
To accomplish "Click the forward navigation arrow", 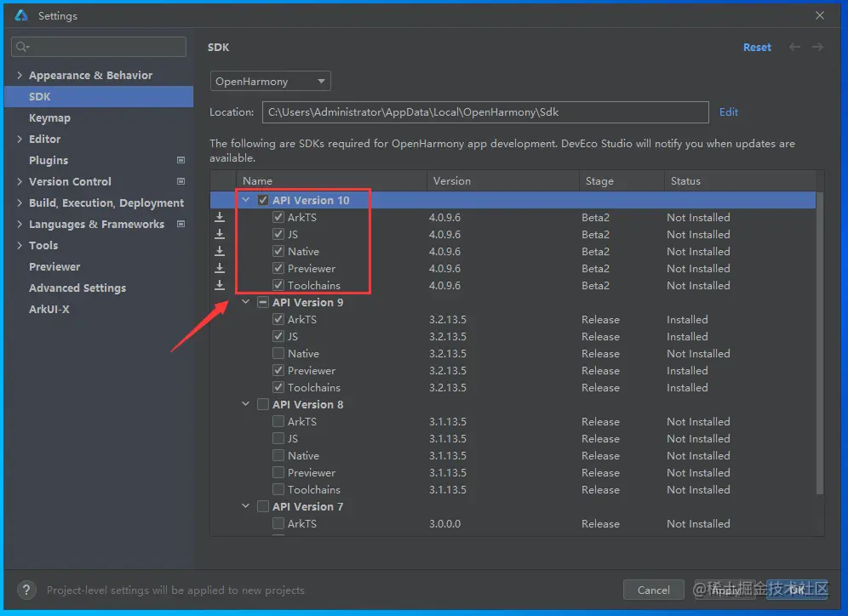I will [x=817, y=47].
